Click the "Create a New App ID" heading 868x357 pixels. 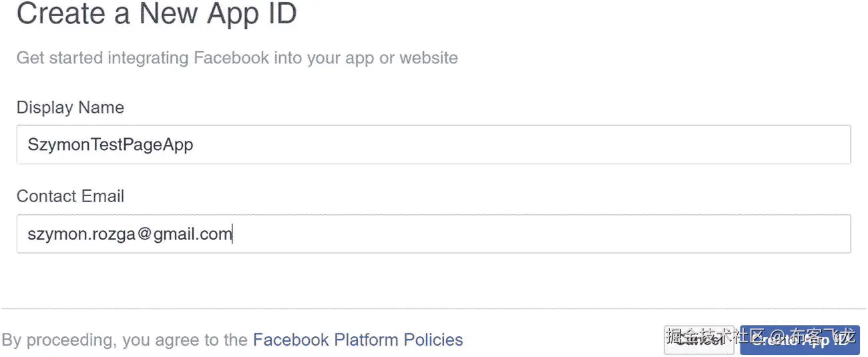click(x=156, y=14)
